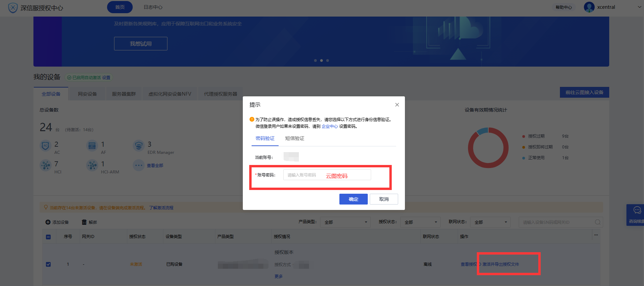Go to the 首页 navigation tab

click(x=120, y=7)
